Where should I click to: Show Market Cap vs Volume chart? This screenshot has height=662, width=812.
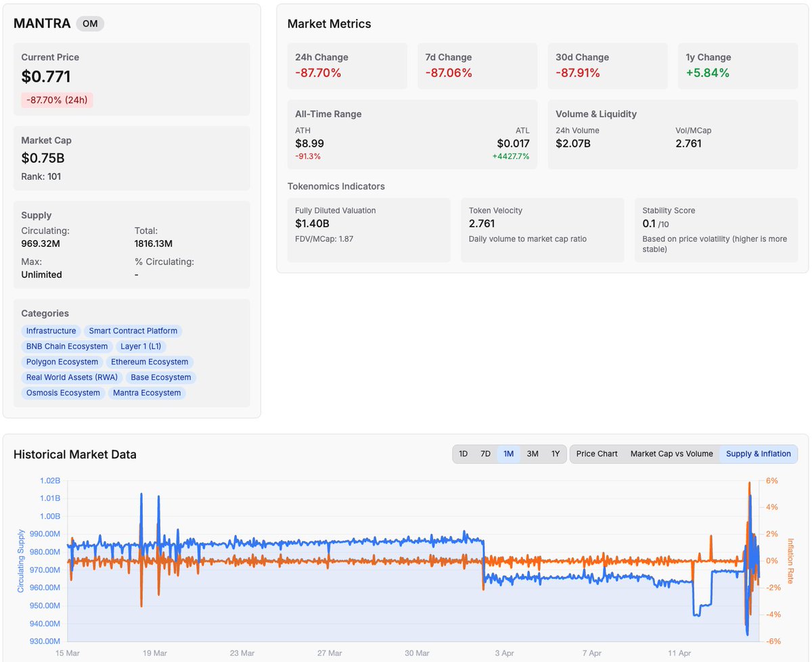pyautogui.click(x=672, y=454)
